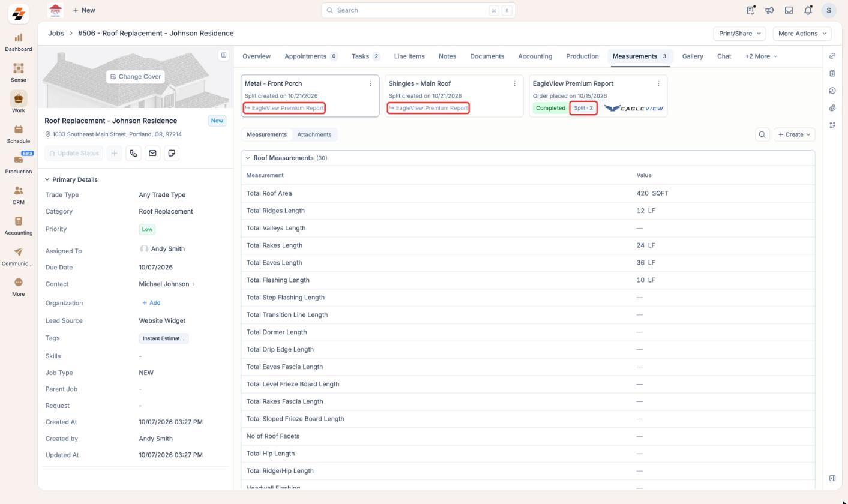Click the Total Roof Area value 420 SQFT
848x504 pixels.
(x=652, y=193)
